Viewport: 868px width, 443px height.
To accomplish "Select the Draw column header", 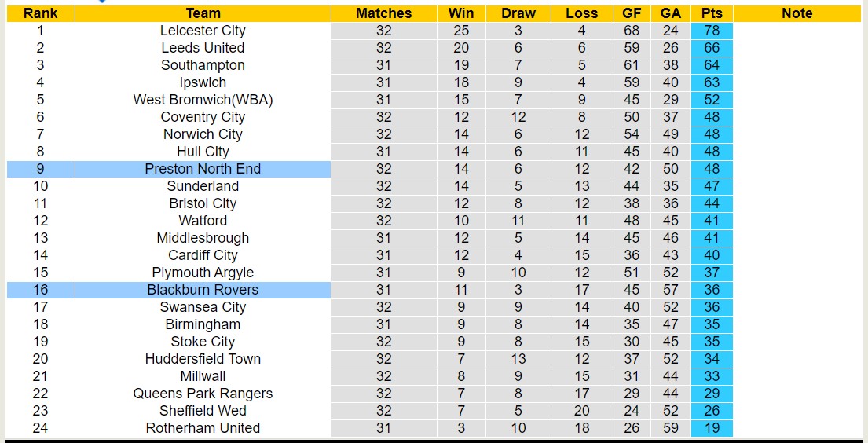I will pyautogui.click(x=518, y=13).
